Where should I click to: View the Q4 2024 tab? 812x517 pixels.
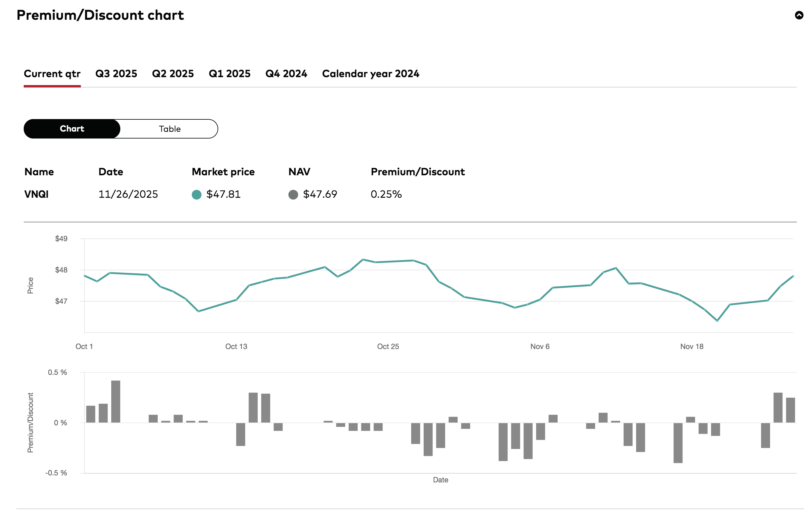click(x=286, y=74)
